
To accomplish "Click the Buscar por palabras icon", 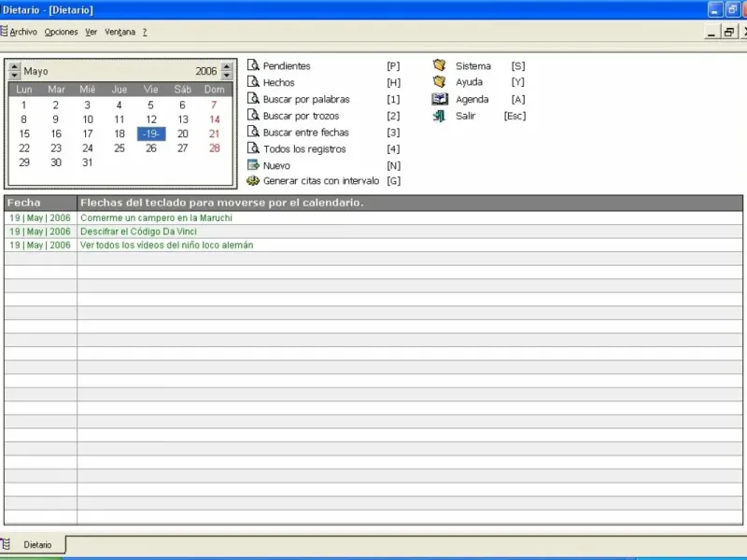I will tap(253, 99).
